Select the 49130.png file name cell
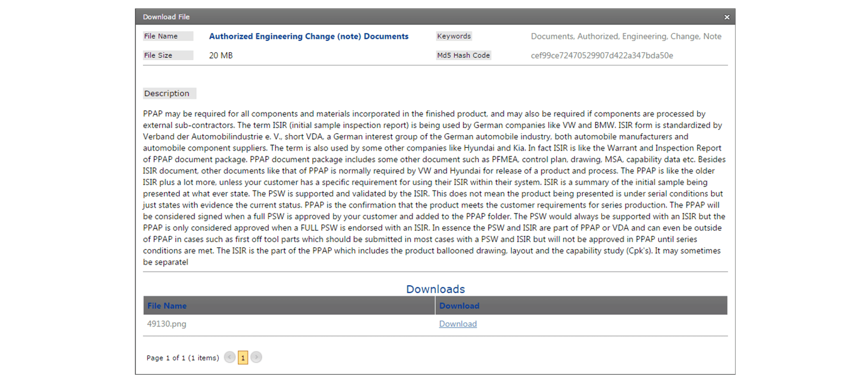Image resolution: width=868 pixels, height=384 pixels. (167, 324)
